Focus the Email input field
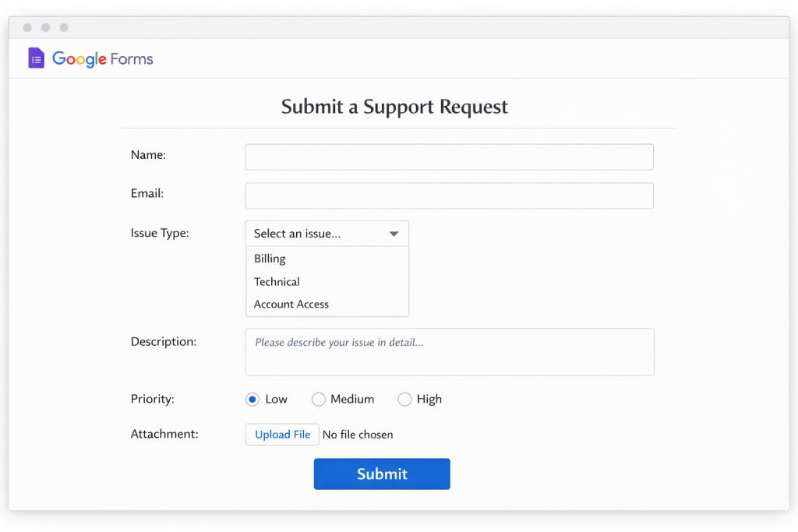Image resolution: width=798 pixels, height=532 pixels. click(449, 195)
